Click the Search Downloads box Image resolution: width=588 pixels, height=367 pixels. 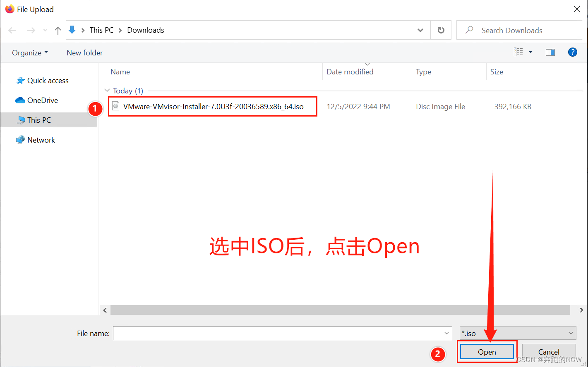pyautogui.click(x=519, y=30)
